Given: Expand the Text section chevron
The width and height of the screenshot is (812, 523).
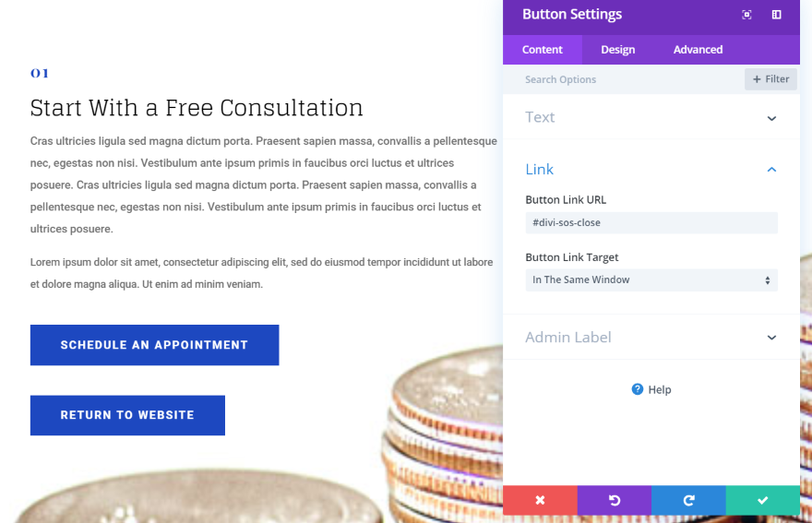Looking at the screenshot, I should click(x=771, y=118).
